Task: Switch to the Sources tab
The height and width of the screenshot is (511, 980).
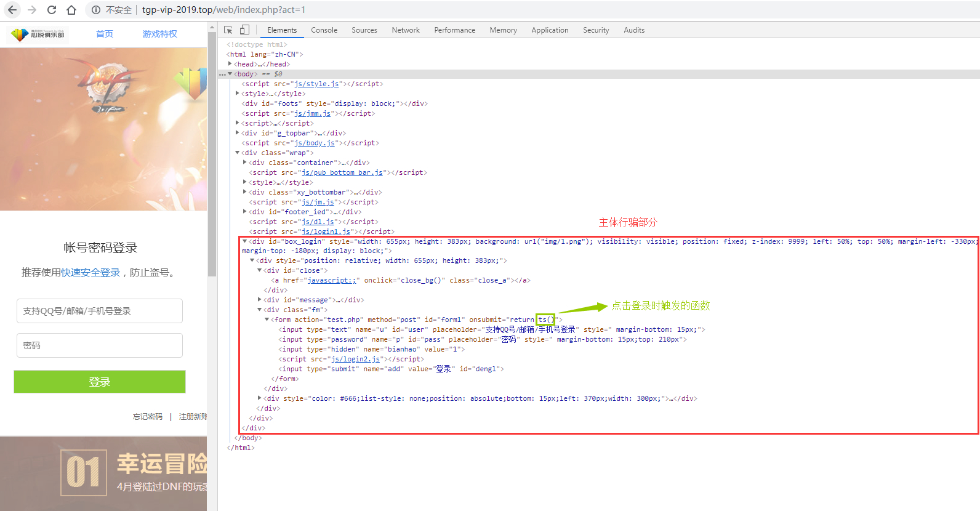Action: [x=364, y=30]
